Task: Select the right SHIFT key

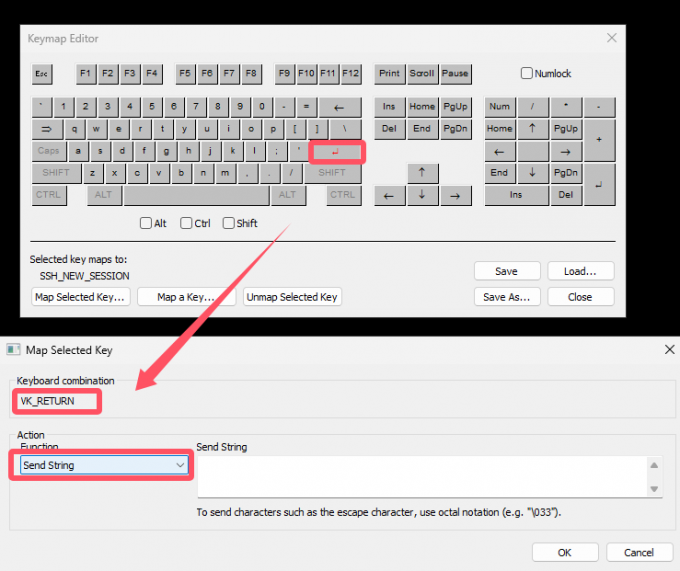Action: pos(333,173)
